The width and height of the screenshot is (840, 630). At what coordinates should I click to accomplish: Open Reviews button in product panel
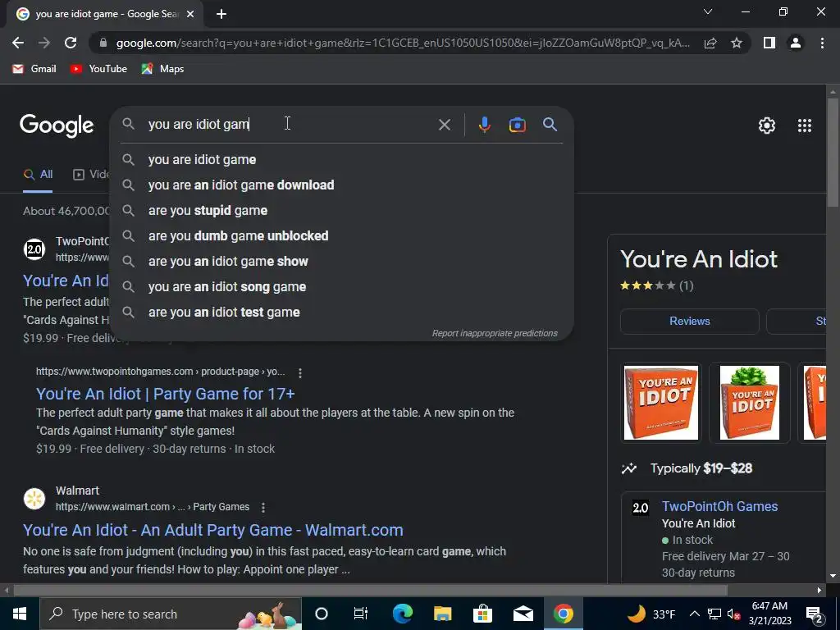689,321
